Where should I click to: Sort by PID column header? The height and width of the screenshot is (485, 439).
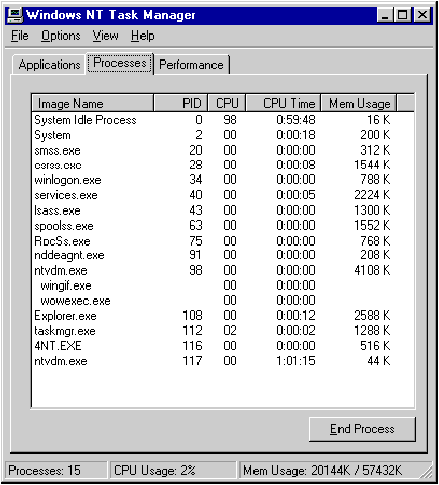click(181, 103)
